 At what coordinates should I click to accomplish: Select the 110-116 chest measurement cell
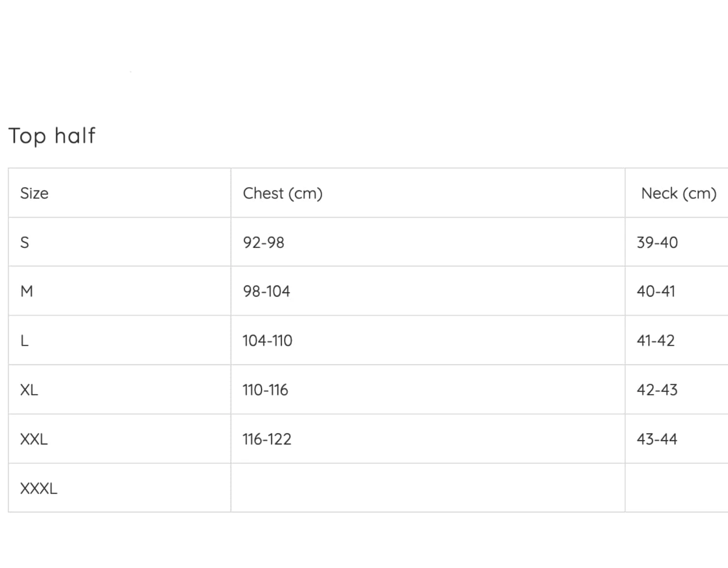pos(265,390)
